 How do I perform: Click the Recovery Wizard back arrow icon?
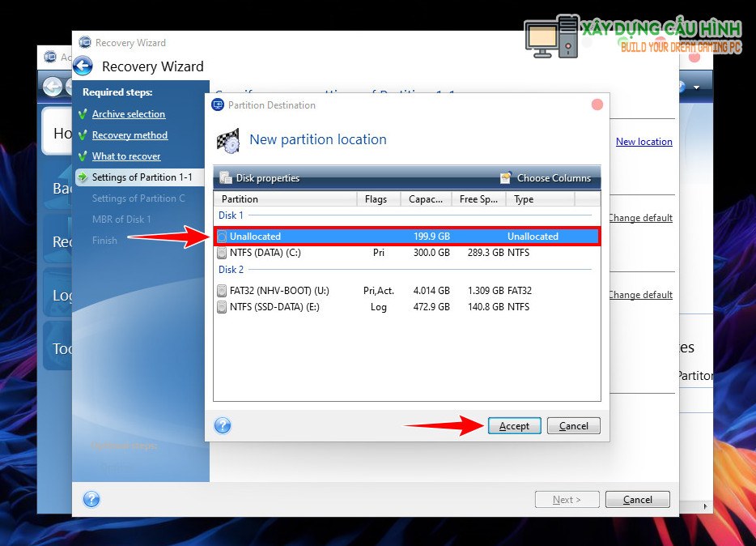pos(83,66)
